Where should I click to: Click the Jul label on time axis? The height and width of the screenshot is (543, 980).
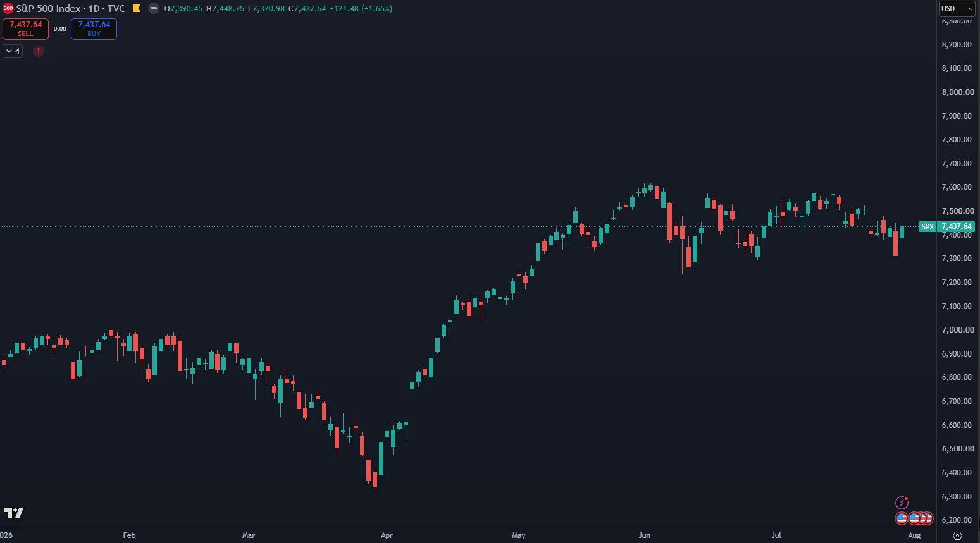pos(776,535)
